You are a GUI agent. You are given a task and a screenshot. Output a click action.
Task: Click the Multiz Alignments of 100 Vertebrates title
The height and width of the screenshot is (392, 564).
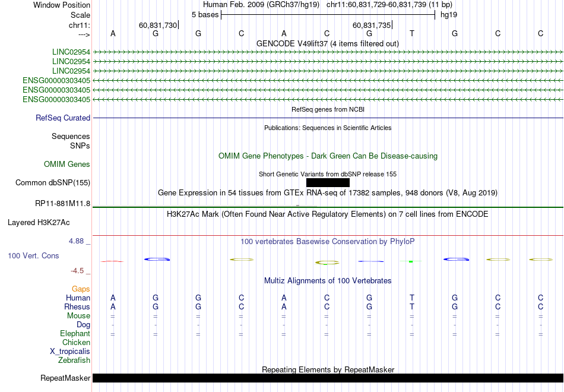(x=328, y=281)
